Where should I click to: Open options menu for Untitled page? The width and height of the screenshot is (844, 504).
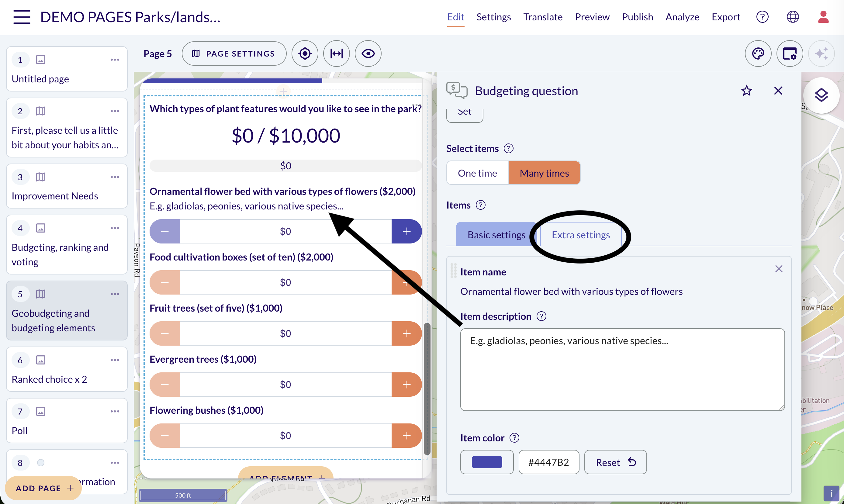tap(115, 60)
